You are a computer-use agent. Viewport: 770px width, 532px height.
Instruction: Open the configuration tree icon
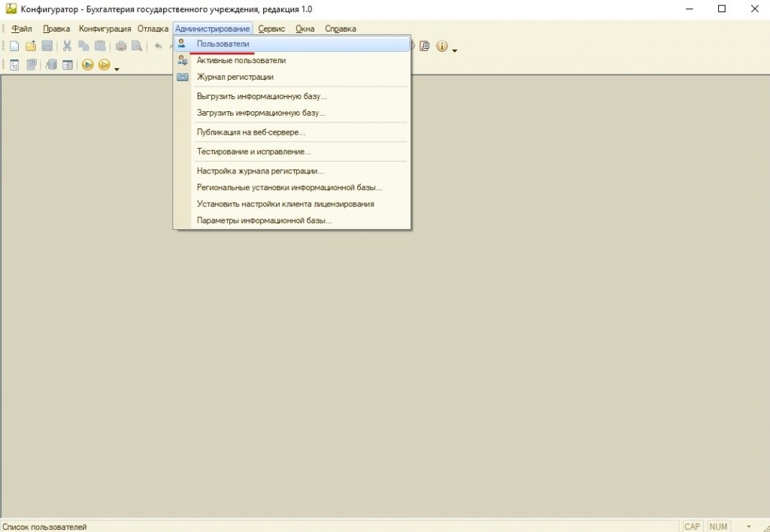click(14, 65)
